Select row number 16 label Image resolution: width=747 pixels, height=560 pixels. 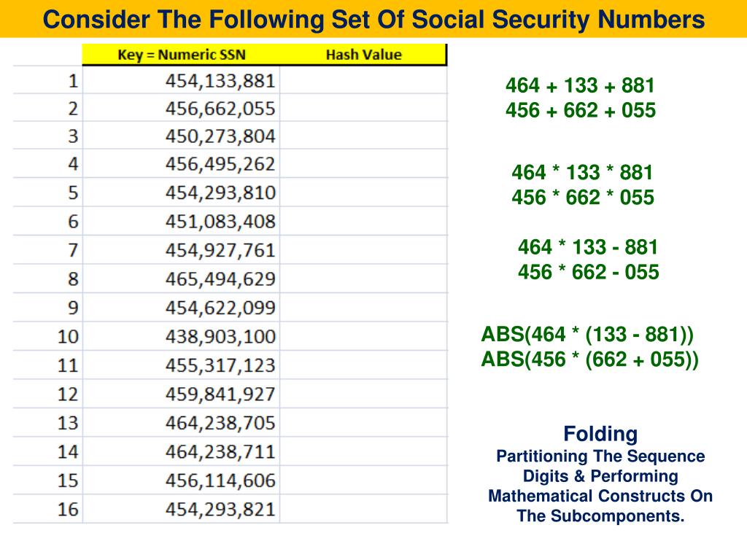[x=68, y=509]
